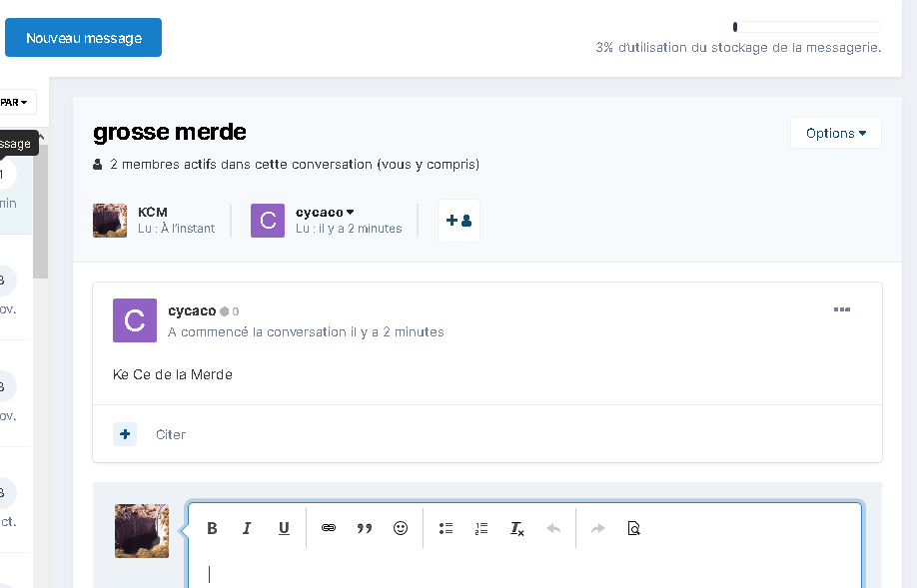
Task: Insert a bulleted list
Action: [x=447, y=529]
